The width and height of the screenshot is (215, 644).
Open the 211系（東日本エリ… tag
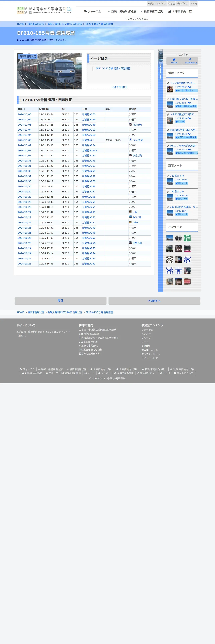click(x=187, y=90)
